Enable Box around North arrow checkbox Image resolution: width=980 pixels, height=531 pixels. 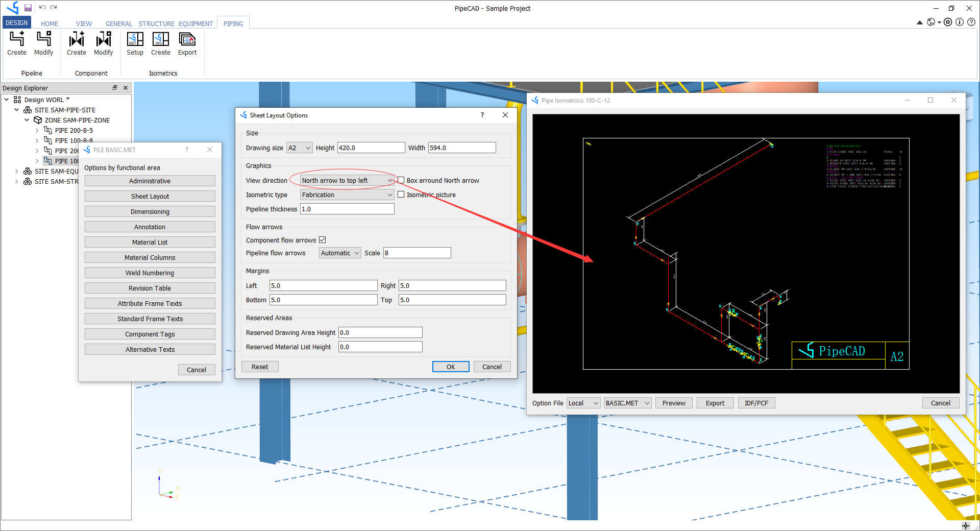click(x=401, y=180)
